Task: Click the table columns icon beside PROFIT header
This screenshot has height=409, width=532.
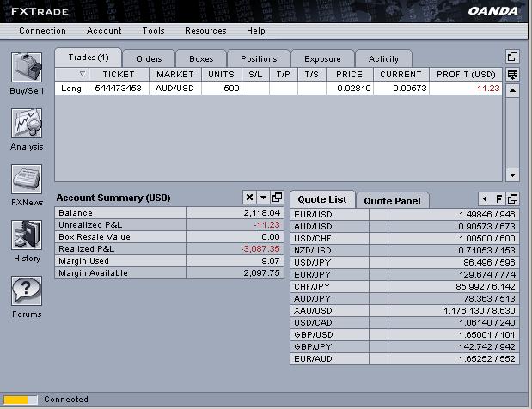Action: click(512, 75)
